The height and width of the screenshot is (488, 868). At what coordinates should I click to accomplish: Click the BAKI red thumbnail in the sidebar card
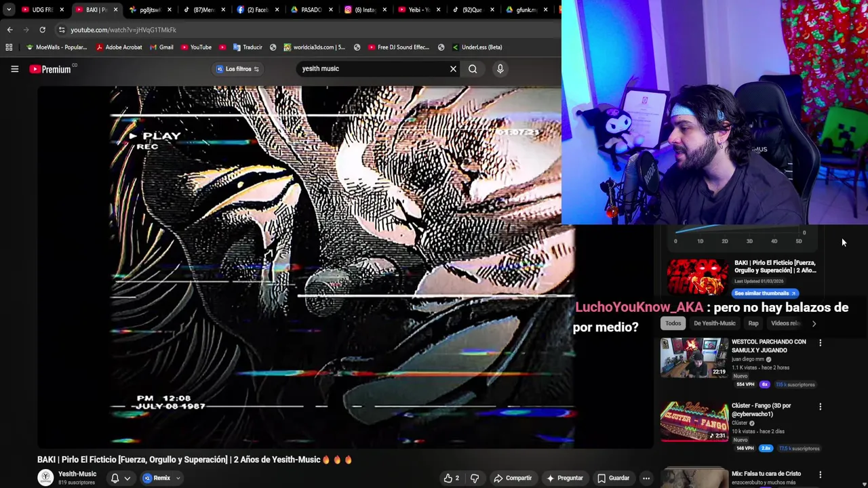click(697, 277)
